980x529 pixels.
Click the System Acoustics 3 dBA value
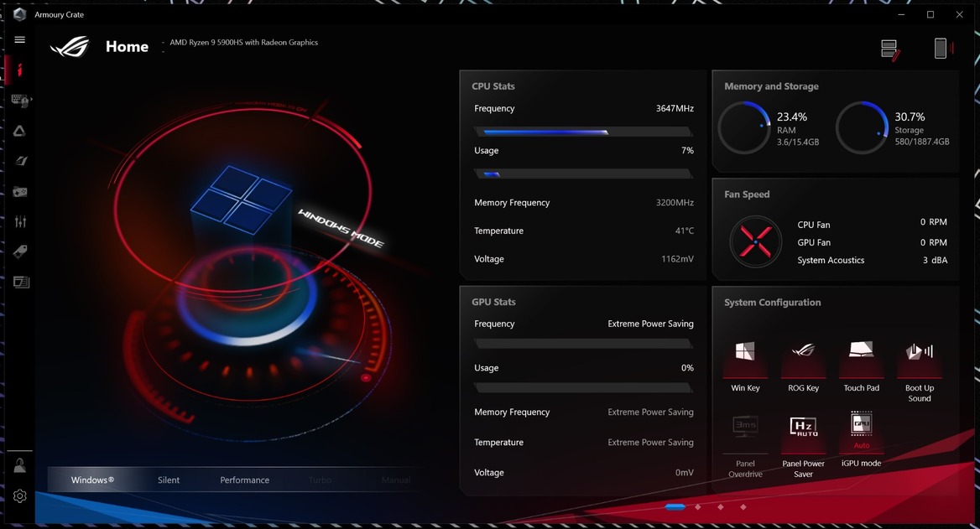pyautogui.click(x=935, y=260)
